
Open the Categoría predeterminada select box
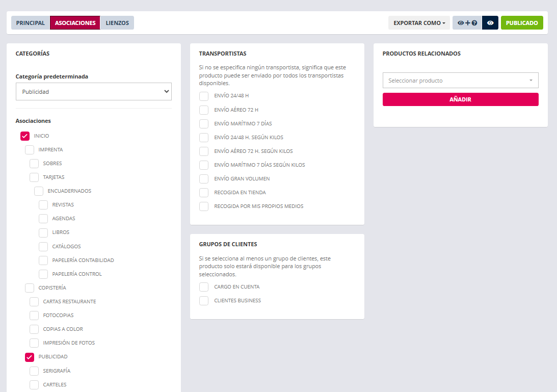pyautogui.click(x=94, y=92)
